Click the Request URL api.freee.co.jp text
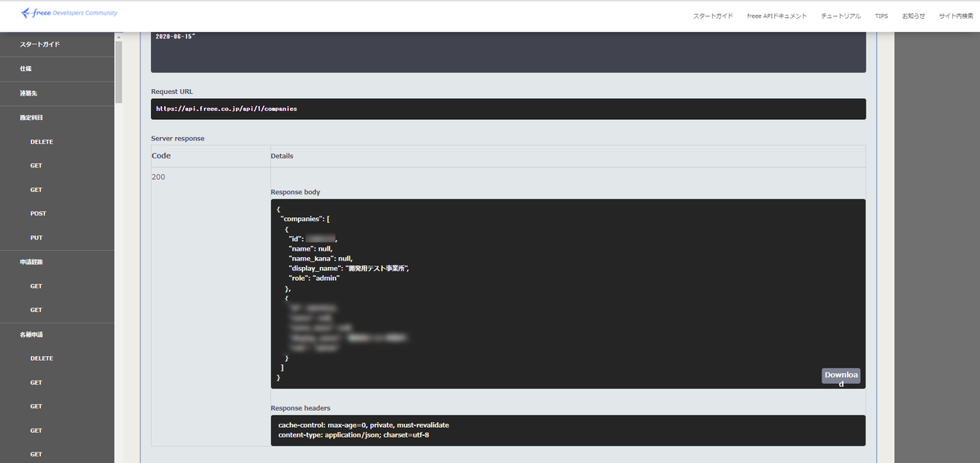 point(226,109)
